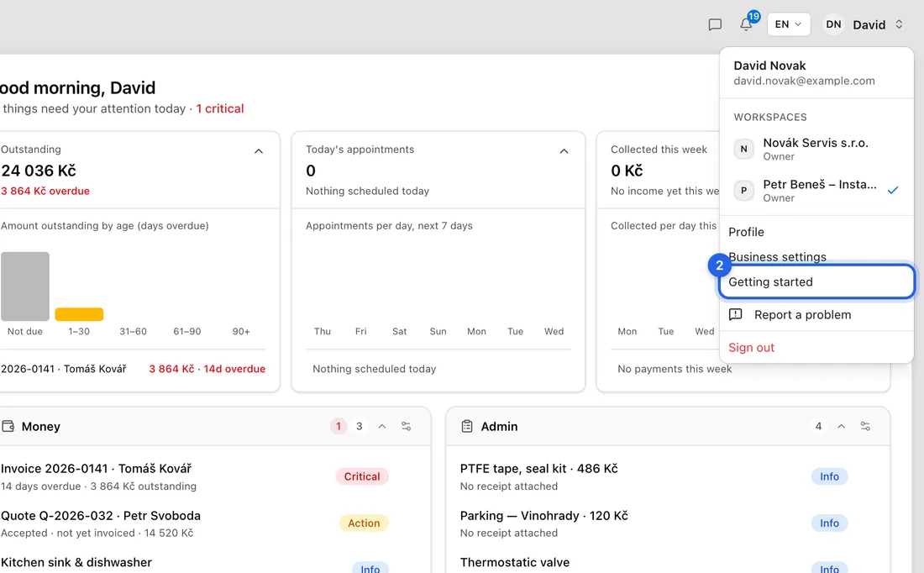The height and width of the screenshot is (573, 924).
Task: Collapse Today's appointments card
Action: tap(564, 151)
